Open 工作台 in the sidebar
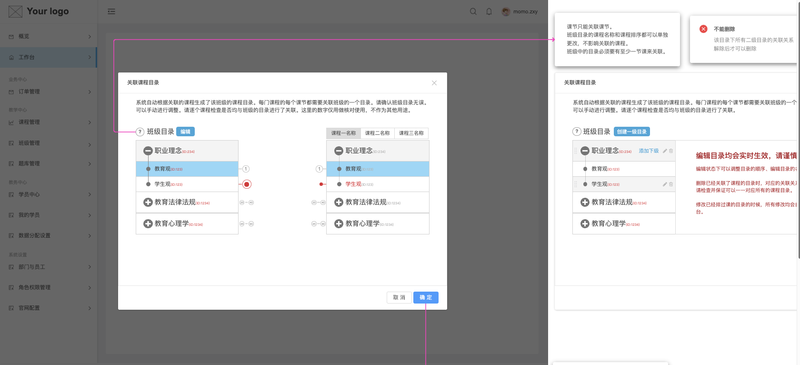The height and width of the screenshot is (365, 800). pyautogui.click(x=48, y=57)
